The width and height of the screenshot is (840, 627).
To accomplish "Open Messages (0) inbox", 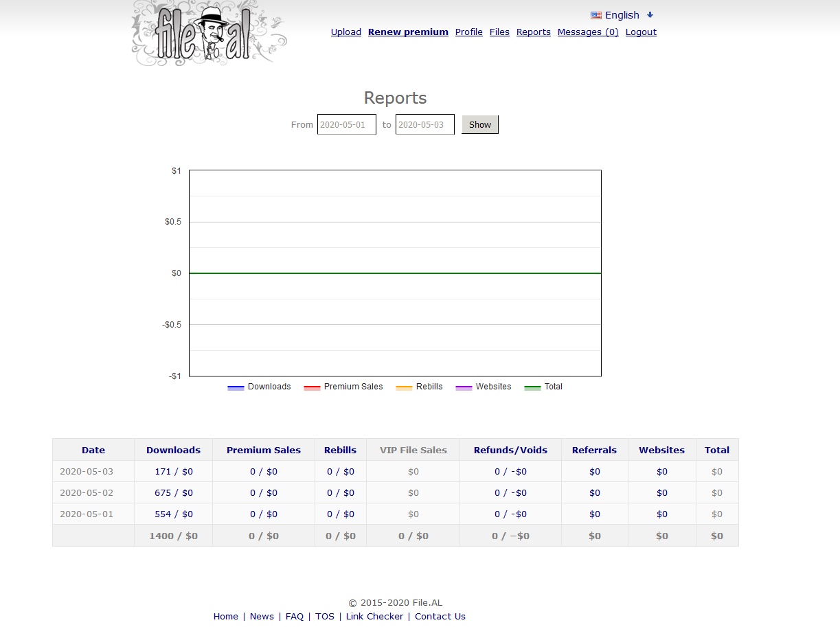I will pos(588,32).
